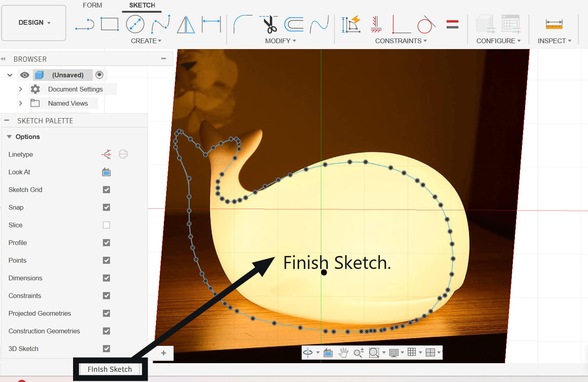Apply the Horizontal/Vertical constraint icon

point(376,24)
